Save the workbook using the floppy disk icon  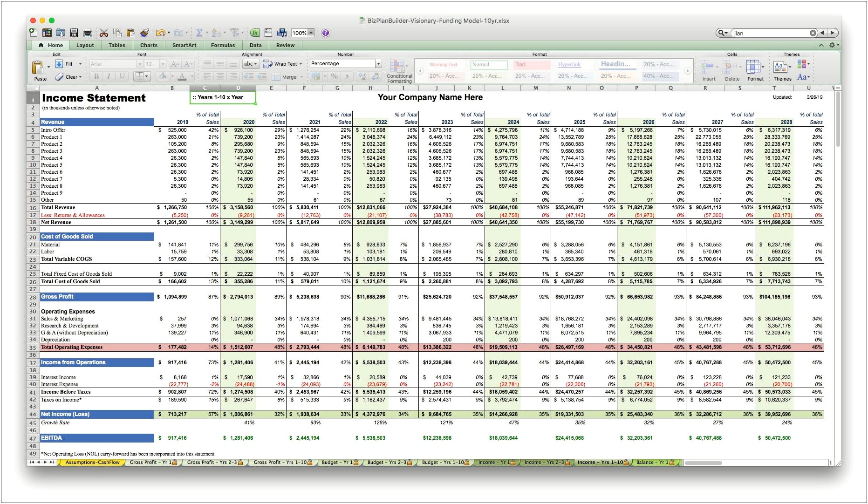(74, 33)
